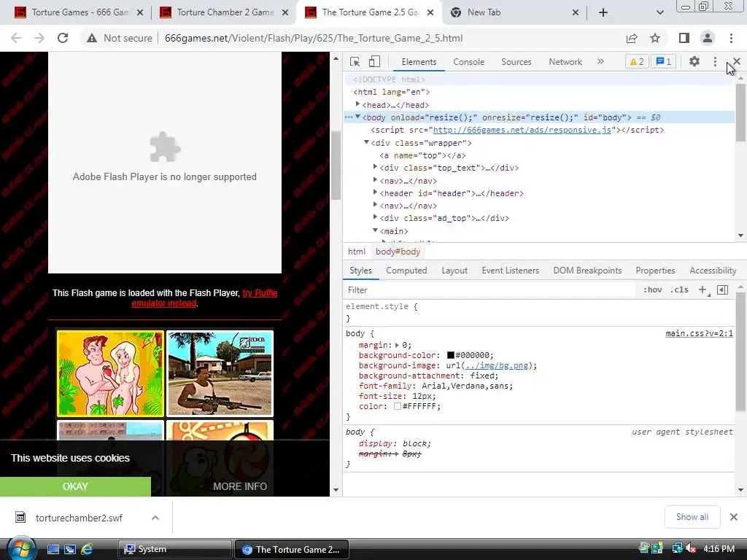
Task: Click the address bar URL
Action: 314,38
